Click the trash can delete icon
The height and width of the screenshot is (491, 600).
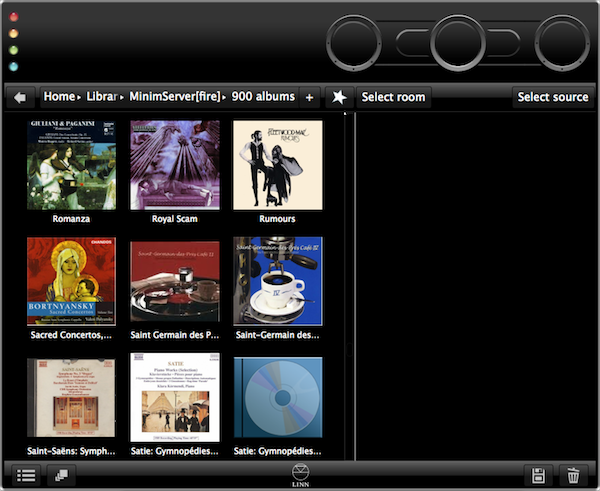pyautogui.click(x=573, y=476)
